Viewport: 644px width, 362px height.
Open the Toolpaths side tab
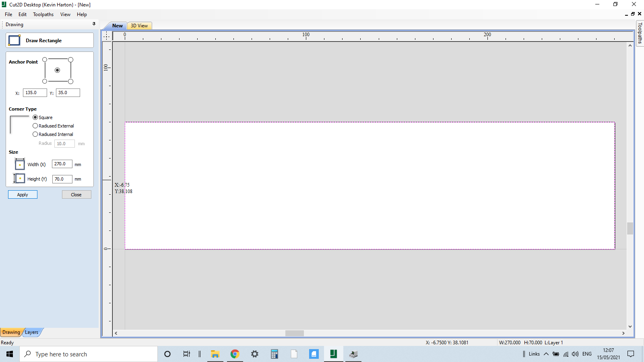(x=640, y=34)
